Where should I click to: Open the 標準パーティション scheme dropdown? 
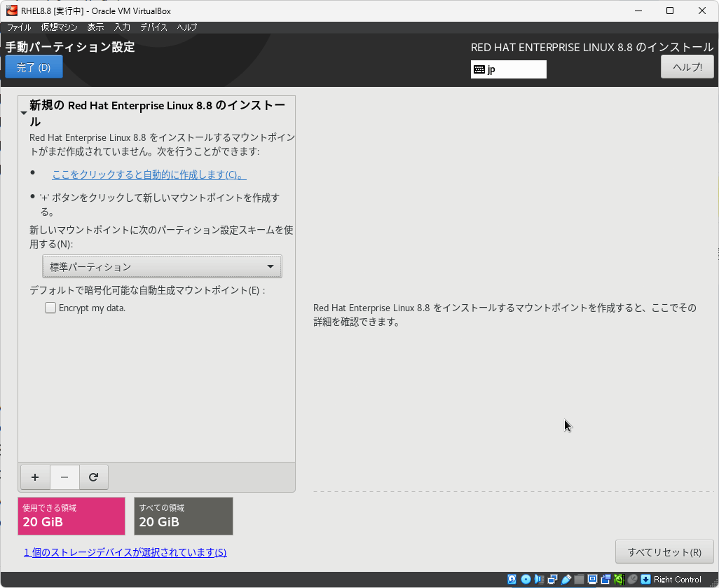pos(162,266)
